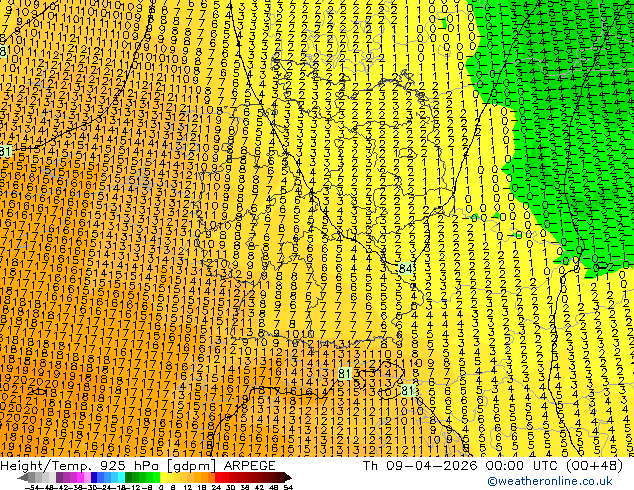
Task: Click the '31' height label at the map edge
Action: point(5,152)
